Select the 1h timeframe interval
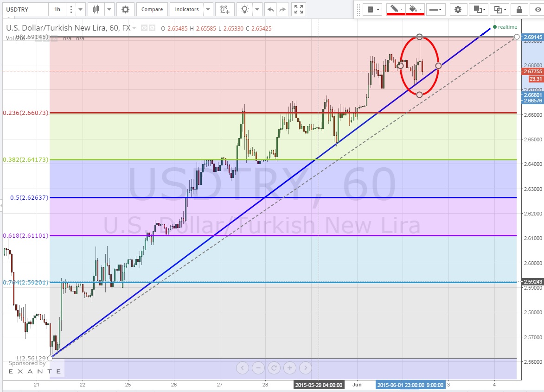This screenshot has height=392, width=544. (57, 9)
